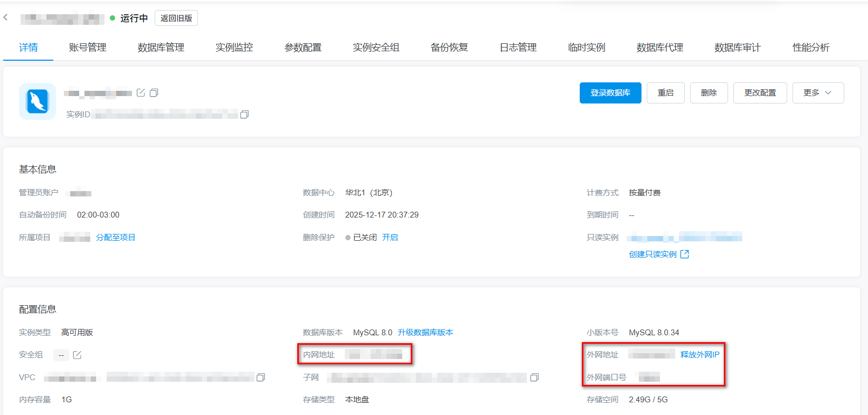Viewport: 868px width, 415px height.
Task: Copy the VPC value
Action: click(x=261, y=377)
